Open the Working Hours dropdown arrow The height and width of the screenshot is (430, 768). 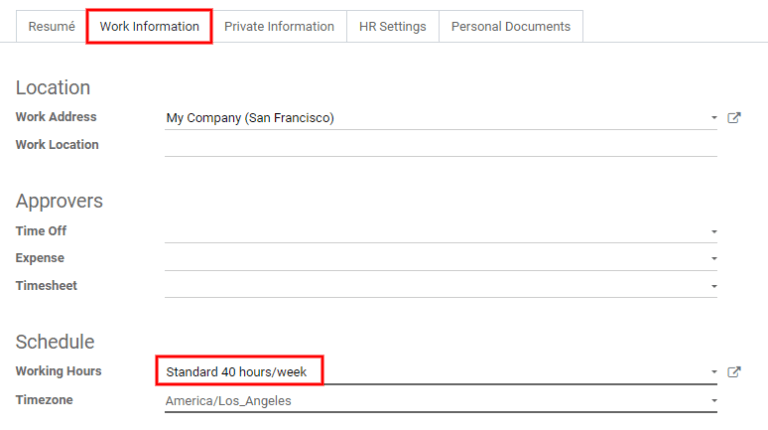(714, 372)
